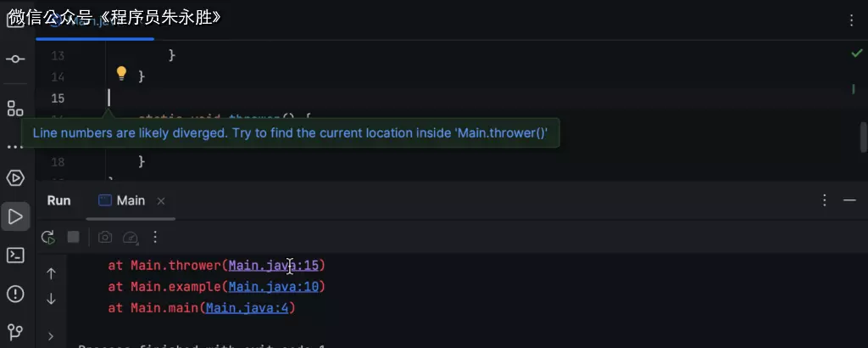Image resolution: width=868 pixels, height=348 pixels.
Task: Open the Run tool window
Action: pos(15,216)
